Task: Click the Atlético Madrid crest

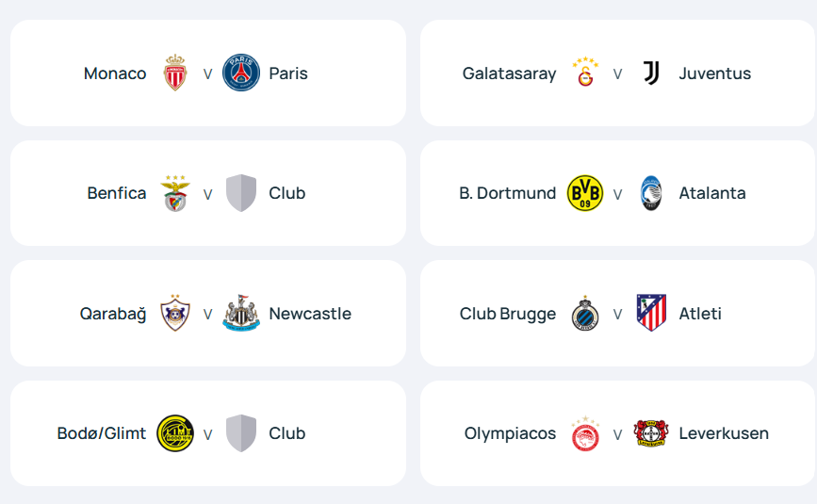Action: point(651,314)
